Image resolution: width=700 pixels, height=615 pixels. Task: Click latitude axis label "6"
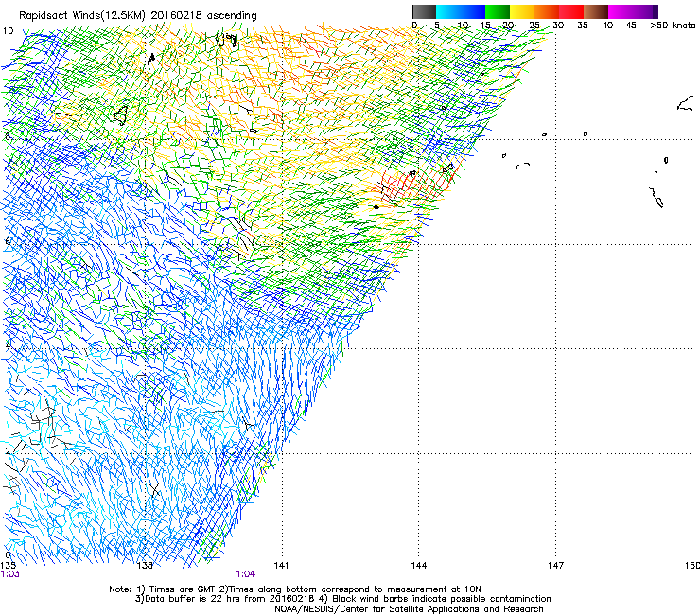pyautogui.click(x=8, y=241)
